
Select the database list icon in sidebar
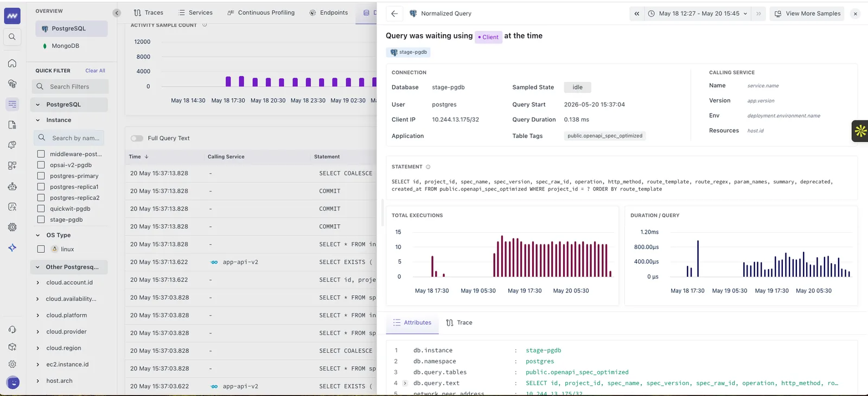(x=12, y=104)
